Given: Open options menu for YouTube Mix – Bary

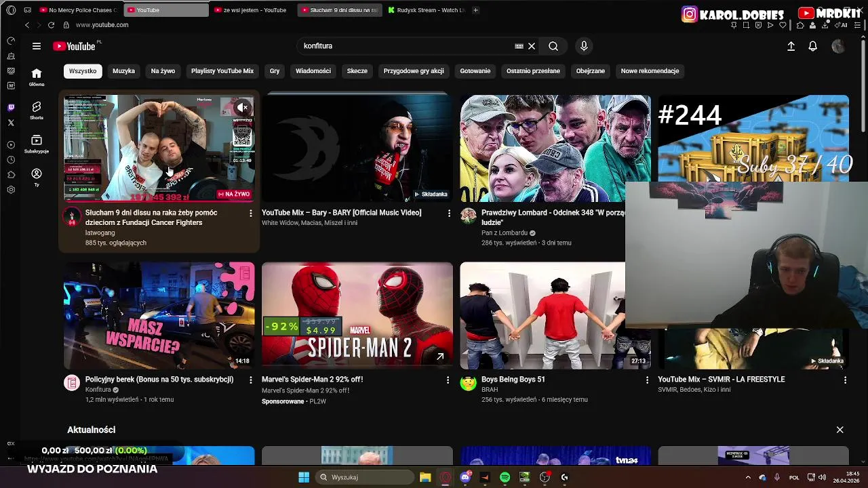Looking at the screenshot, I should [448, 213].
